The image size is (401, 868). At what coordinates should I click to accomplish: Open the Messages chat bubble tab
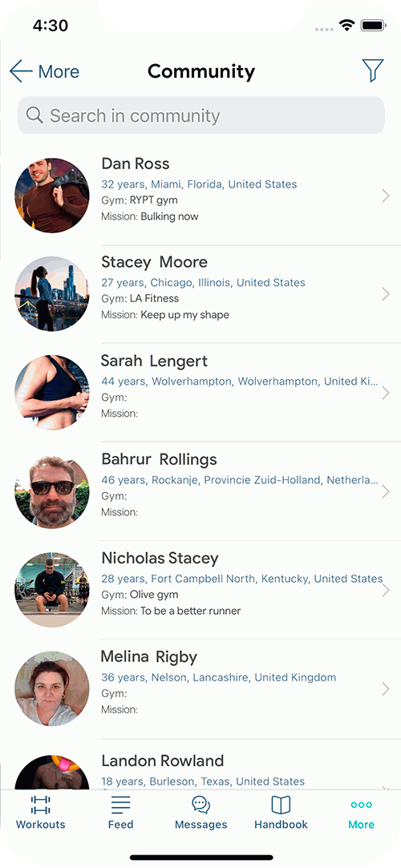pyautogui.click(x=200, y=805)
